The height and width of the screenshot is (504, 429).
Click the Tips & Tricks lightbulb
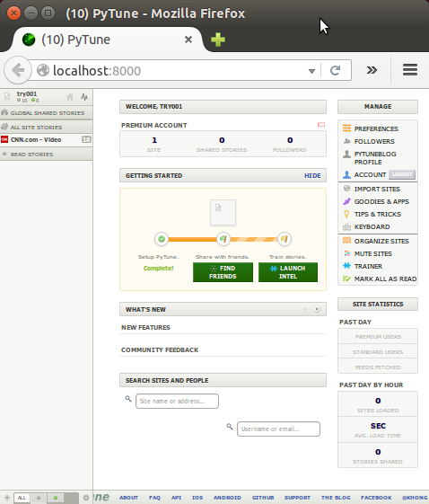coord(346,214)
